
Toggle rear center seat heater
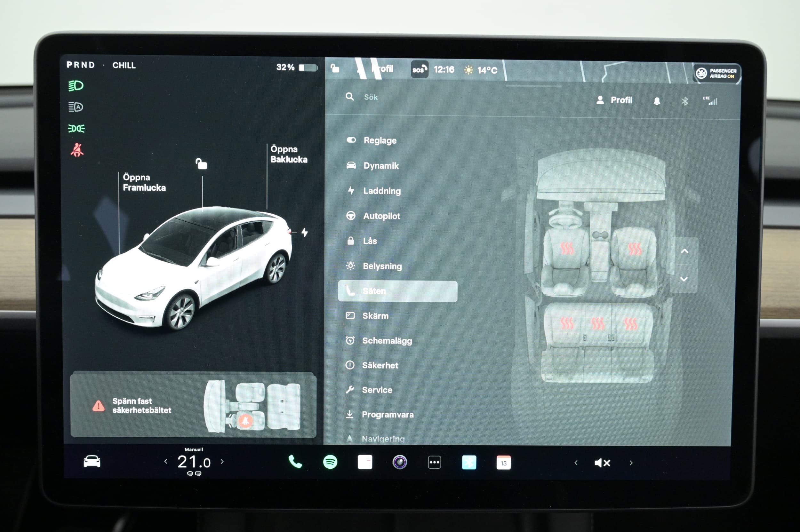click(598, 323)
